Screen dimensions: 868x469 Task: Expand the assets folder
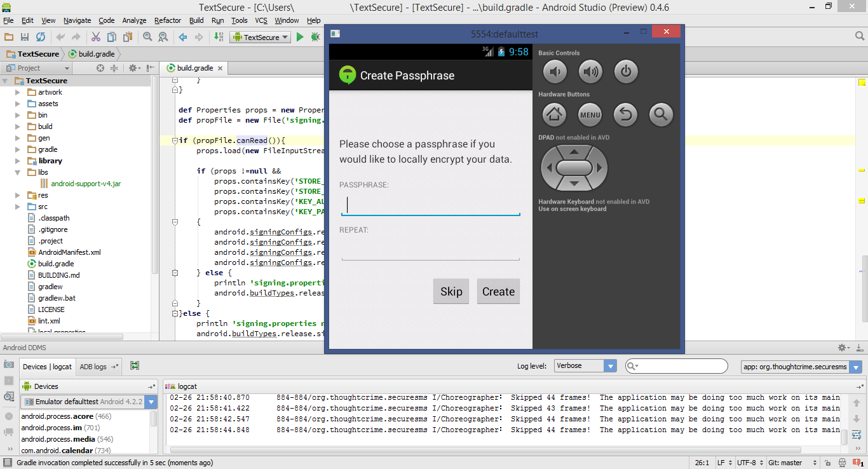point(18,104)
